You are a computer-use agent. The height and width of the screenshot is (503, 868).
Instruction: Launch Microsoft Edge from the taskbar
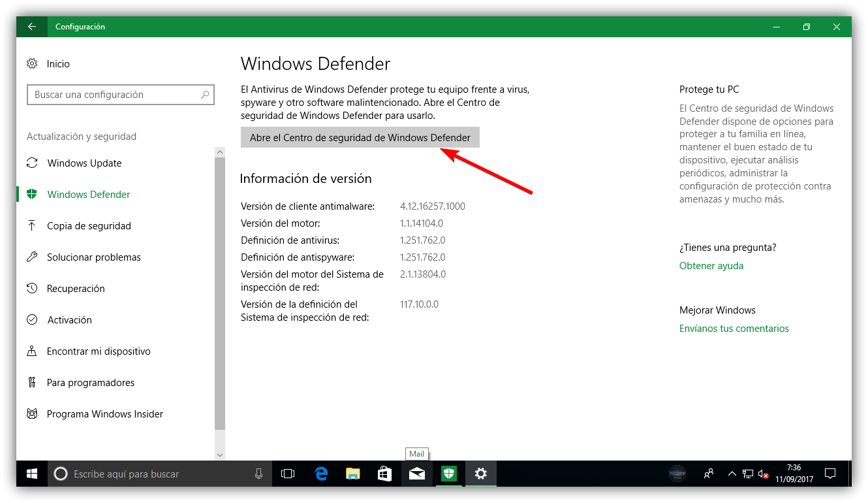[x=320, y=474]
